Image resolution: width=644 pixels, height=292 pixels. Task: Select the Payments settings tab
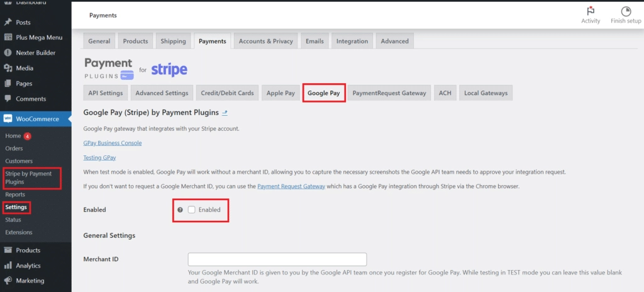click(x=213, y=41)
